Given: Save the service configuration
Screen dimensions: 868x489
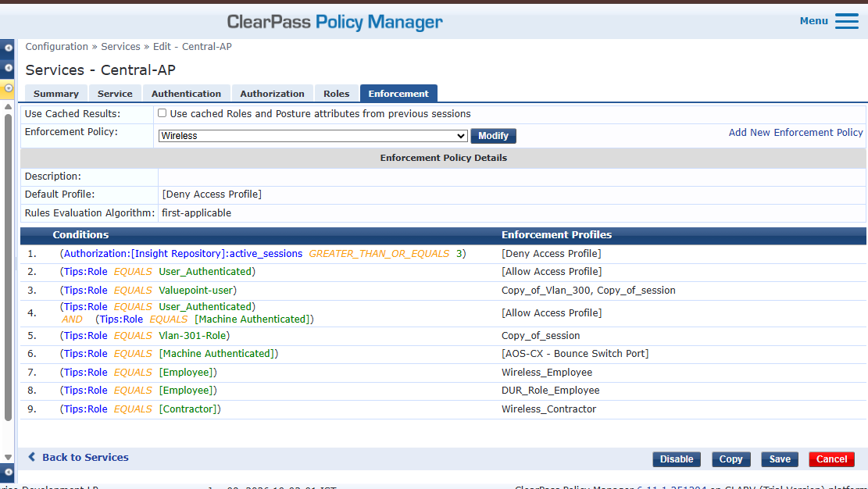Looking at the screenshot, I should 780,459.
